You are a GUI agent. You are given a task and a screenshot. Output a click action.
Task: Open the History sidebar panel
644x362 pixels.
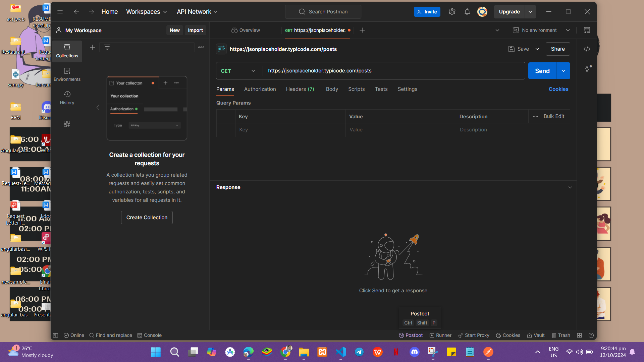(67, 98)
